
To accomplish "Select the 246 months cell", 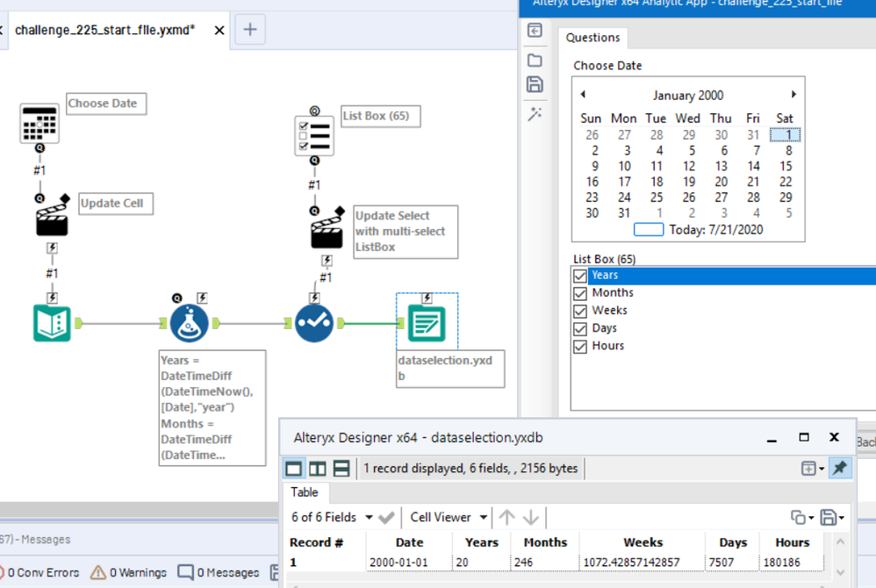I will 545,563.
